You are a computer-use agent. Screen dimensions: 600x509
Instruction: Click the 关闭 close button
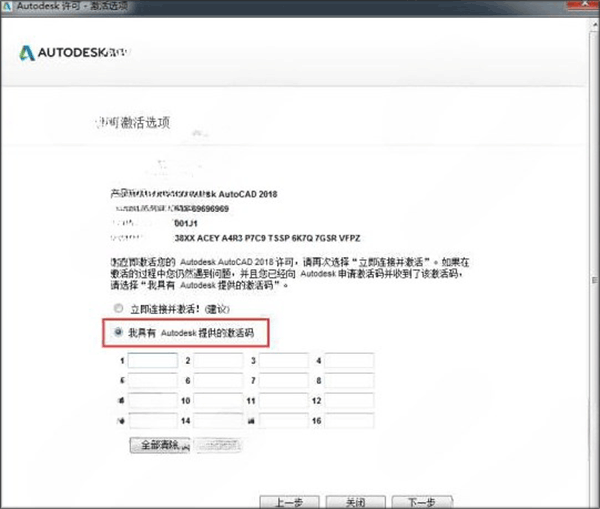[355, 502]
